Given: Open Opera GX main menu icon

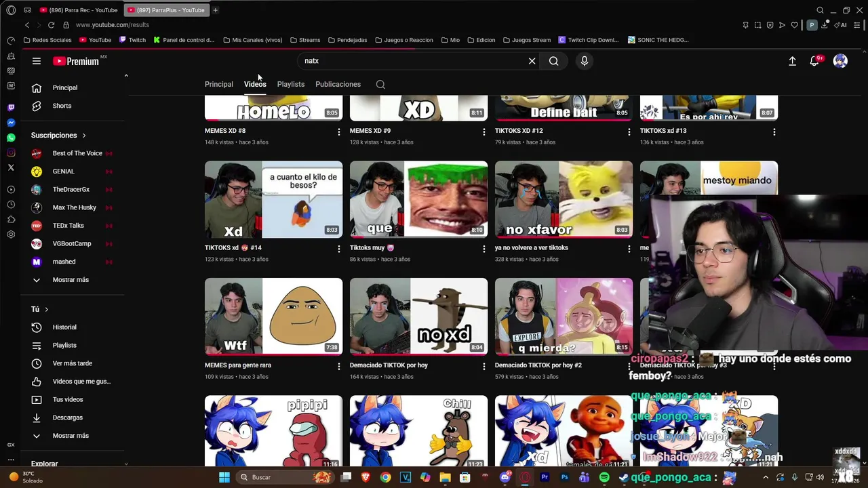Looking at the screenshot, I should point(11,10).
